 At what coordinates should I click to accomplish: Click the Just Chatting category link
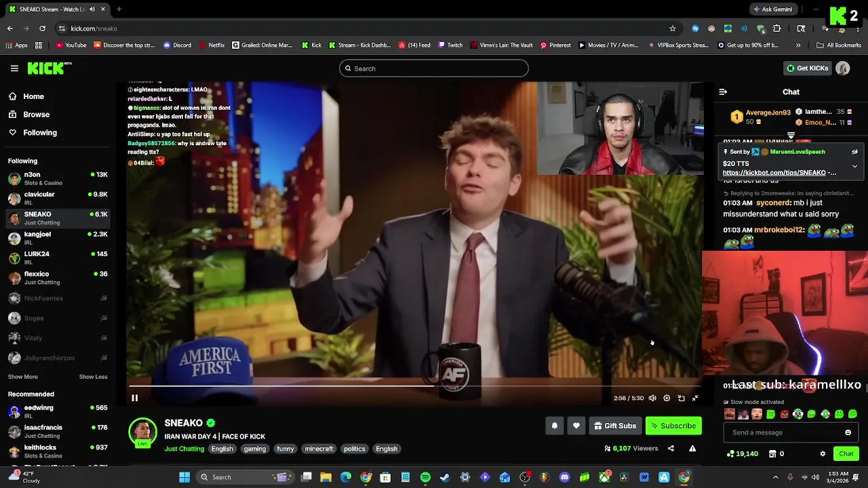[x=184, y=449]
